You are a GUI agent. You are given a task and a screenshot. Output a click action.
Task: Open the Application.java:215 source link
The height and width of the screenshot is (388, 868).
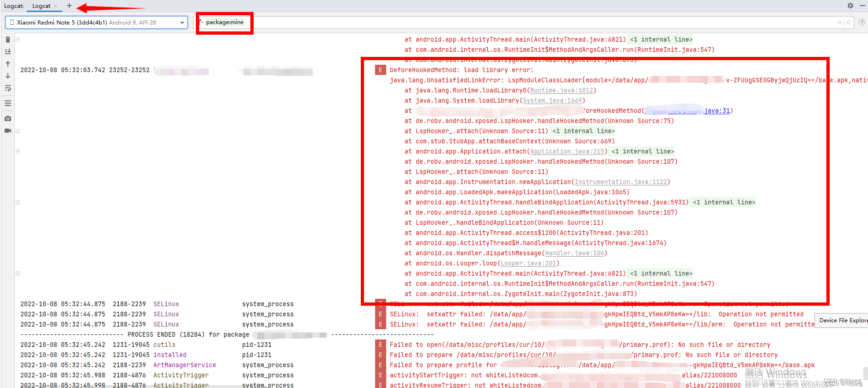tap(567, 151)
